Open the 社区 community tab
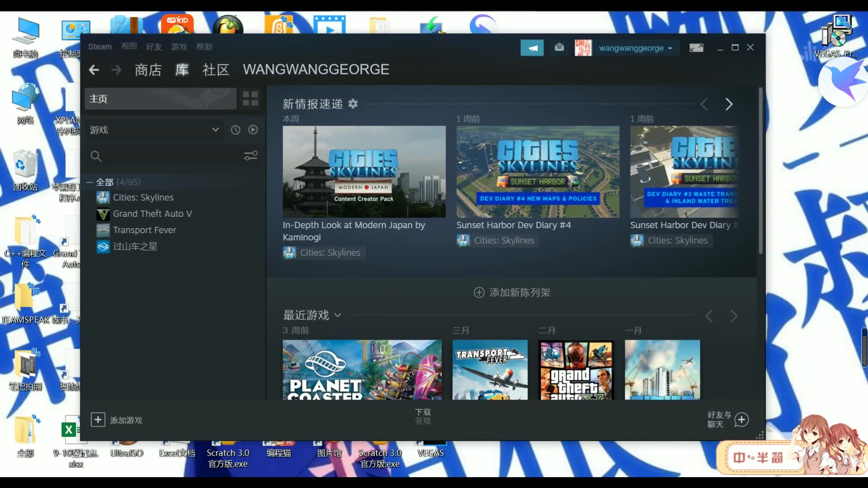This screenshot has height=488, width=868. pos(216,70)
